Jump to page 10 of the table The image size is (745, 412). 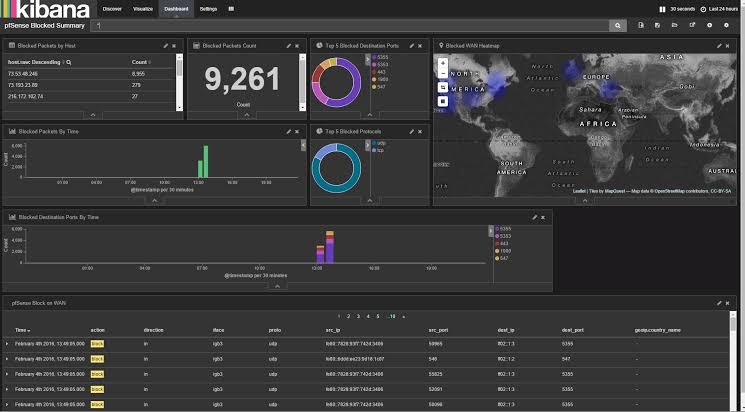(392, 316)
